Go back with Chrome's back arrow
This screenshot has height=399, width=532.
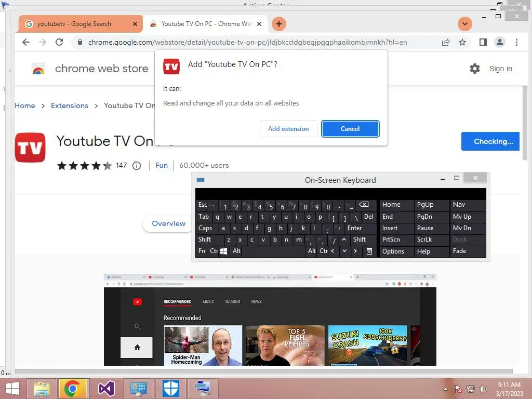tap(26, 42)
